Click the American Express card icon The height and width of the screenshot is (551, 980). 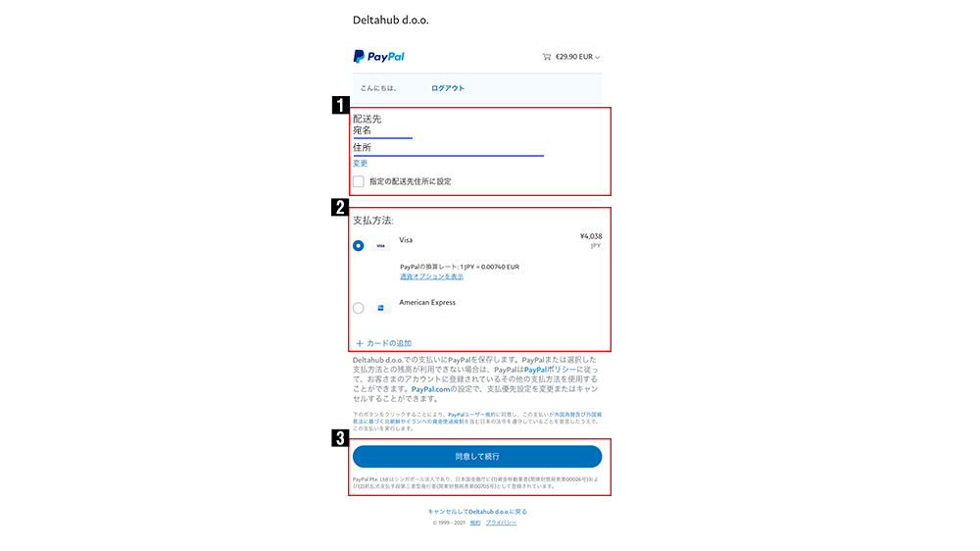click(380, 308)
